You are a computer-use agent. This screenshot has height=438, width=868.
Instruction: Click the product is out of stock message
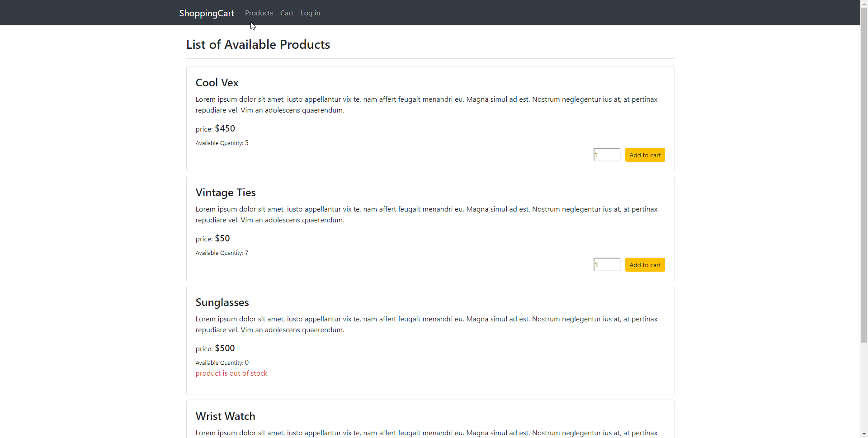point(231,373)
